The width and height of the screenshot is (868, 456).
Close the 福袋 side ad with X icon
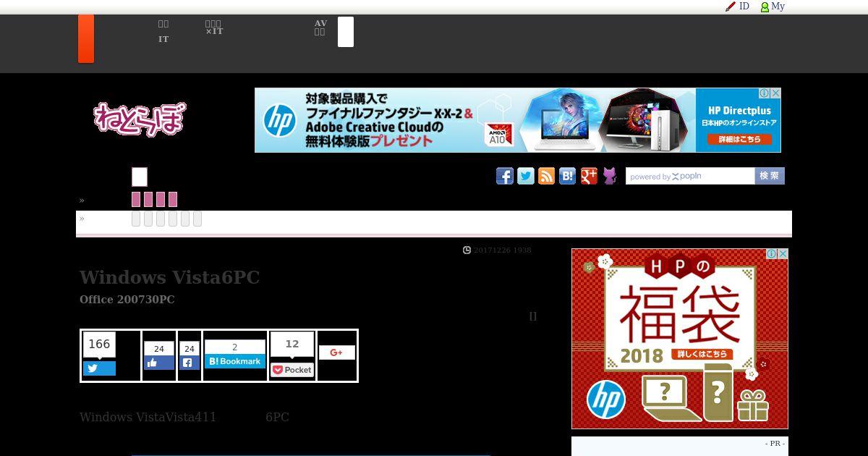coord(783,254)
